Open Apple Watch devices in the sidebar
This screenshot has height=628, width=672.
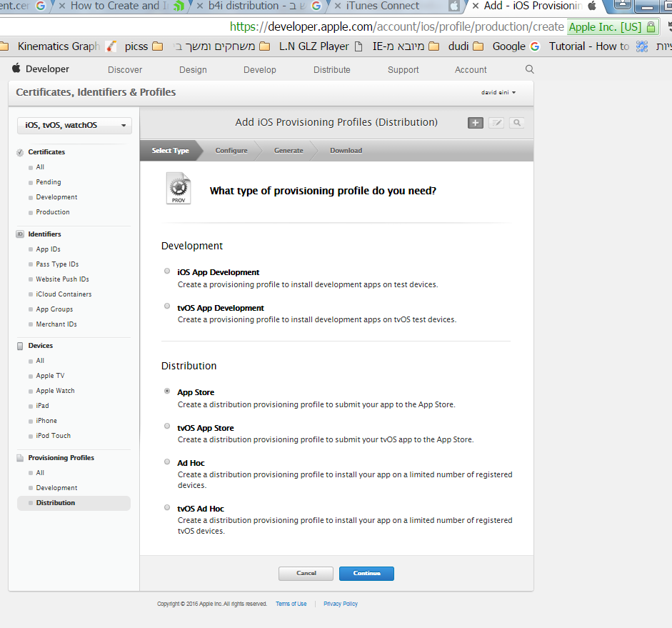click(55, 391)
